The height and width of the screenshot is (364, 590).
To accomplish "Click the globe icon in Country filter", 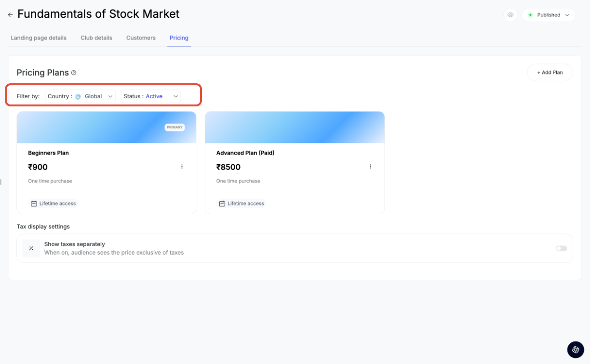I will tap(78, 97).
